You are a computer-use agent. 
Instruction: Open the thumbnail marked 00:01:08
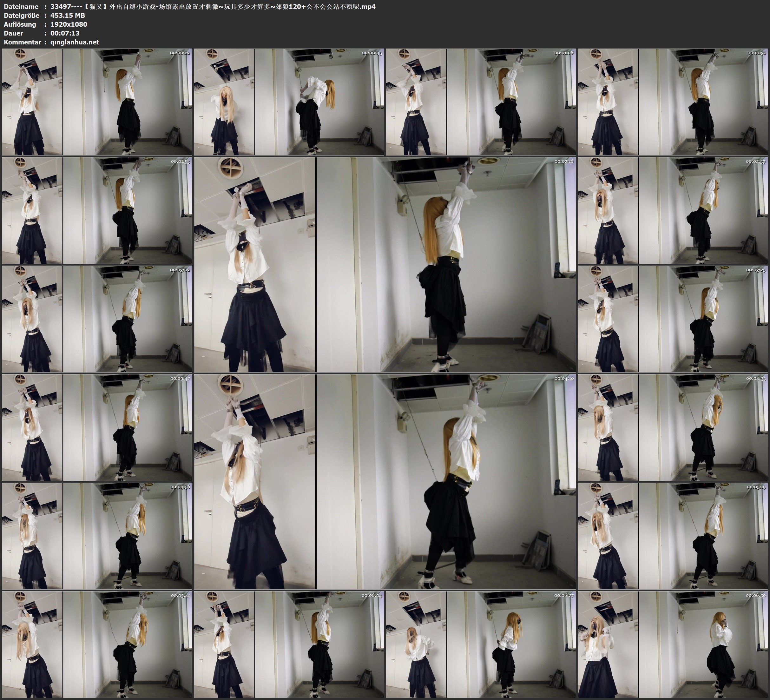480,102
